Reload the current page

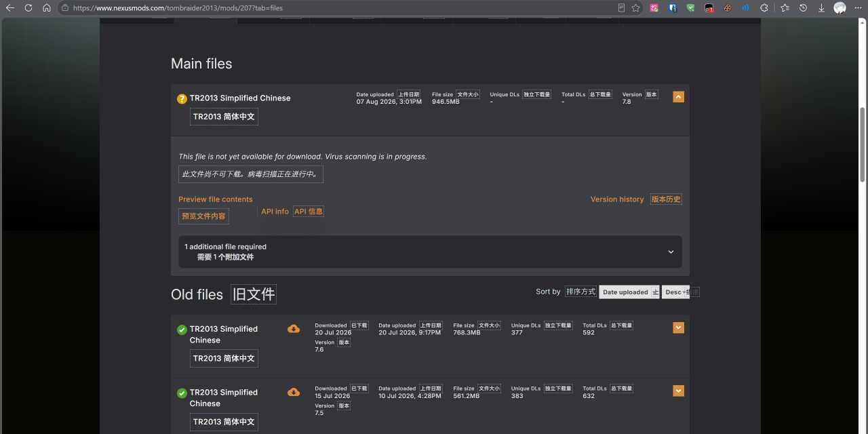pyautogui.click(x=28, y=8)
